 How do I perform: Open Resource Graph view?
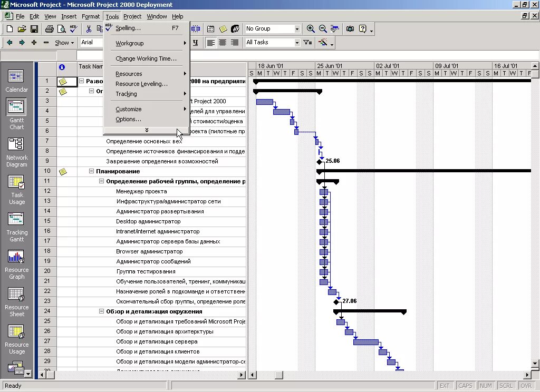click(16, 264)
